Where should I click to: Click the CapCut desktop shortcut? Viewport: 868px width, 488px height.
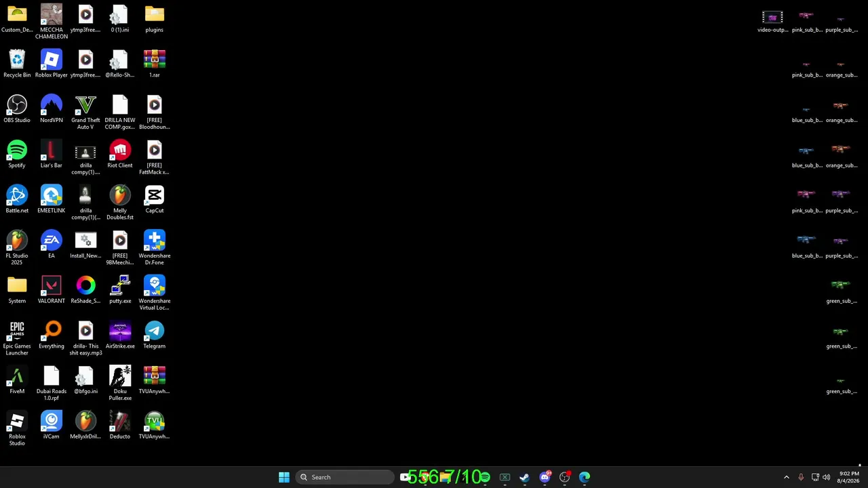[155, 199]
